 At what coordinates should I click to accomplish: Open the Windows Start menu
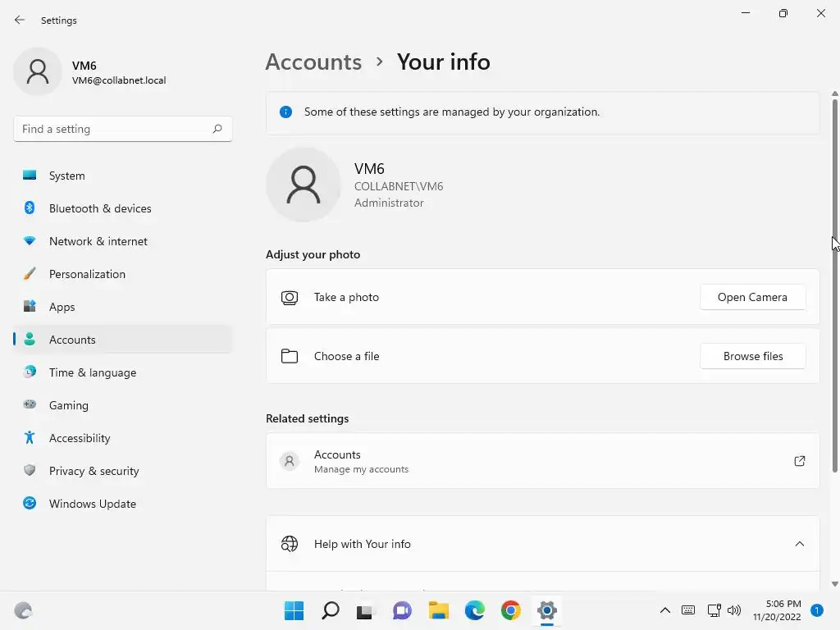[294, 610]
